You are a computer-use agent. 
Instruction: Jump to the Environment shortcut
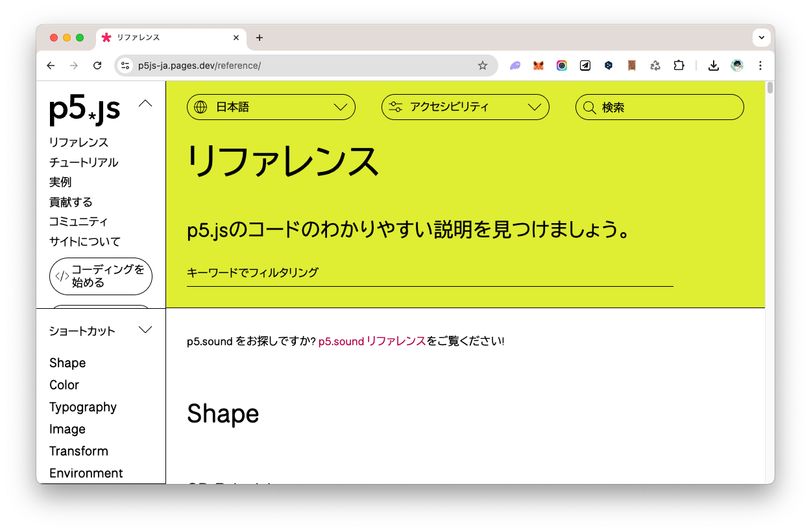tap(86, 473)
